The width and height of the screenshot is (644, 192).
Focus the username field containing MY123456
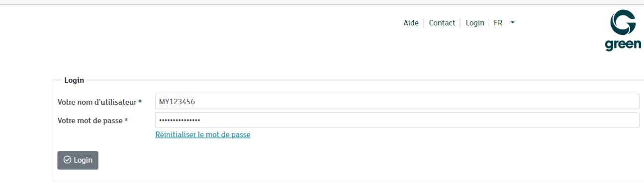coord(397,102)
